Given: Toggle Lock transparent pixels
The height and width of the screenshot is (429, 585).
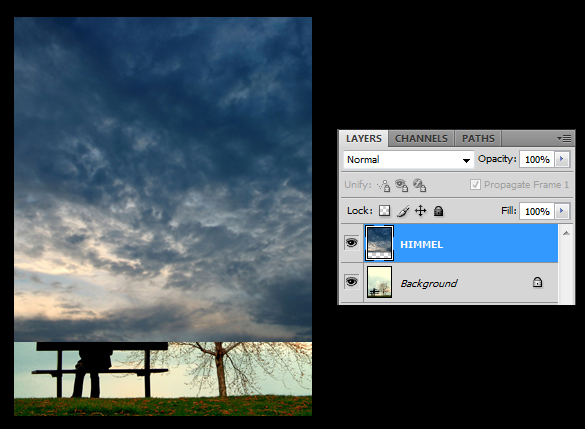Looking at the screenshot, I should click(x=384, y=211).
